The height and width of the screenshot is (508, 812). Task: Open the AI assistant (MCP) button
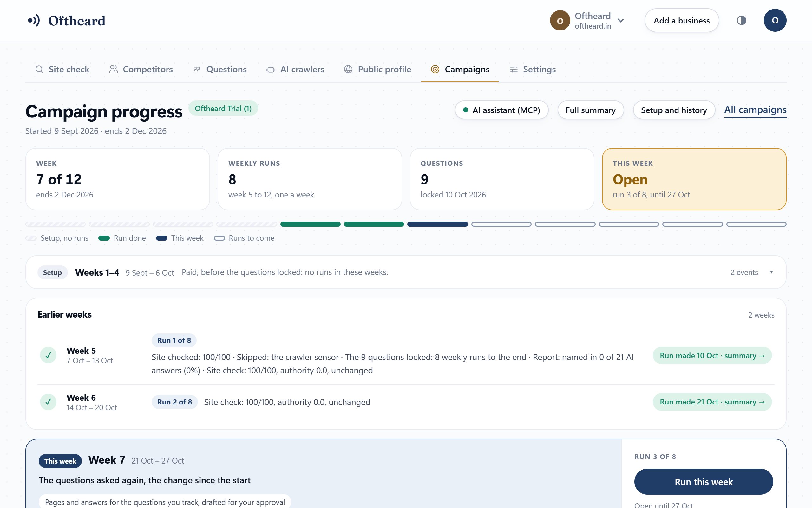tap(501, 110)
